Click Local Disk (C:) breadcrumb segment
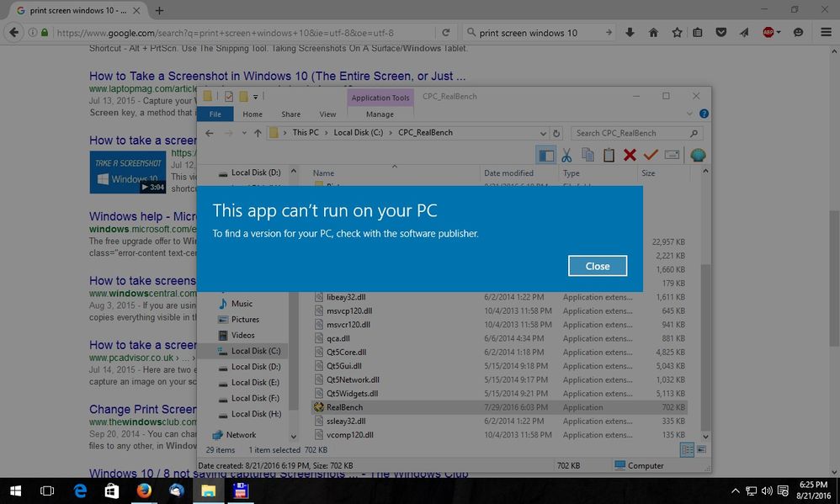Image resolution: width=840 pixels, height=504 pixels. 359,133
